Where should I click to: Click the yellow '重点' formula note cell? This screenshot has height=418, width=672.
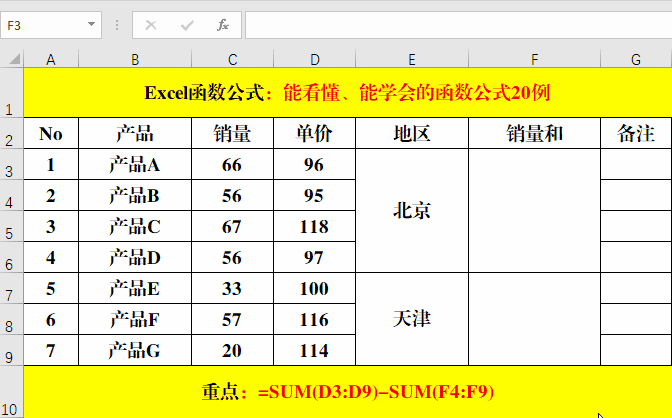pyautogui.click(x=348, y=392)
